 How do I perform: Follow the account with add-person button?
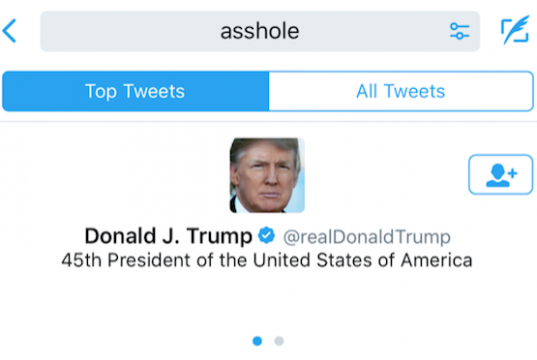500,174
